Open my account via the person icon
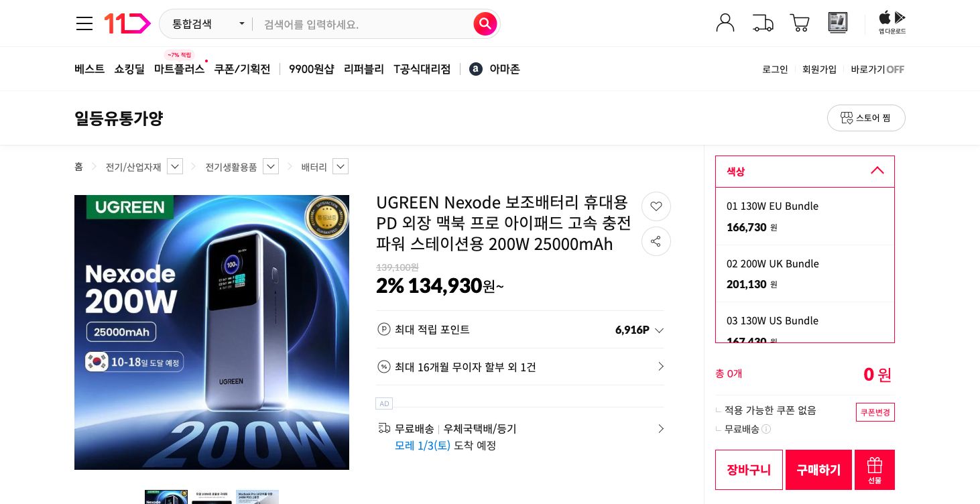Image resolution: width=980 pixels, height=504 pixels. coord(725,23)
